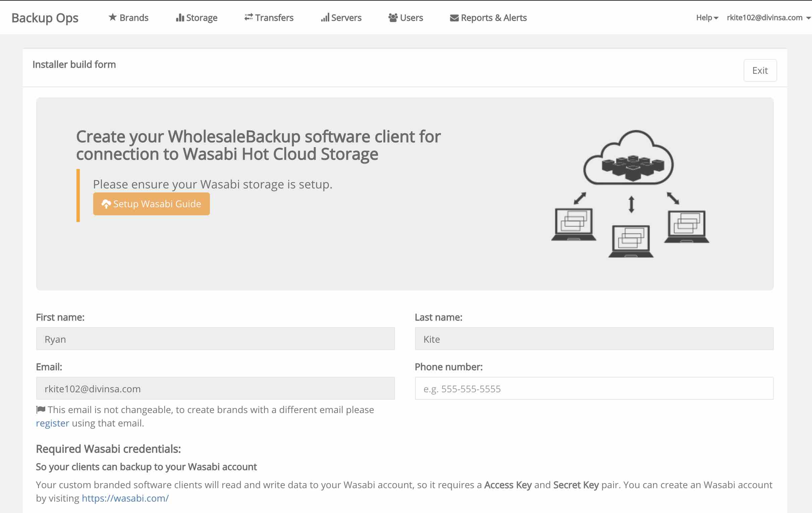Click the Last name field containing Kite

point(594,339)
